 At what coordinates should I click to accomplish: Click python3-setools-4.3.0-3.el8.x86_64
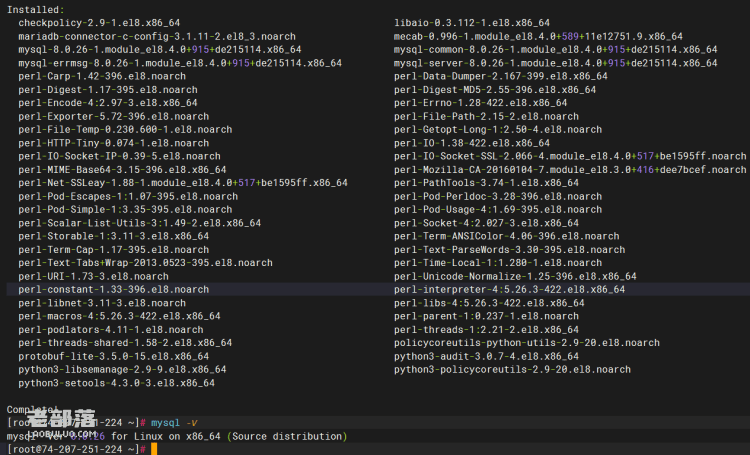116,383
